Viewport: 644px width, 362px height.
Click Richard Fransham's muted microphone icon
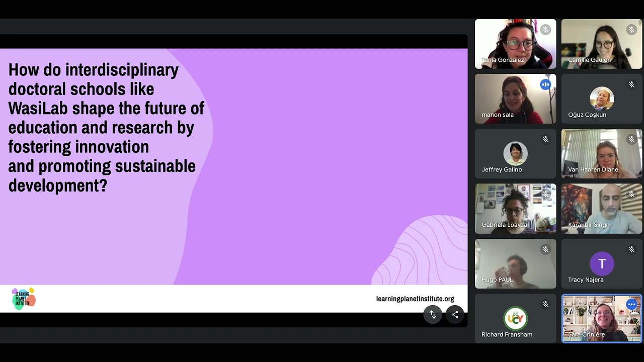545,304
